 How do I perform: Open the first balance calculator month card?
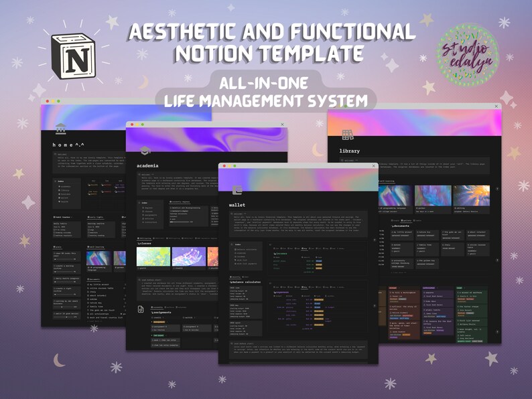pyautogui.click(x=246, y=294)
